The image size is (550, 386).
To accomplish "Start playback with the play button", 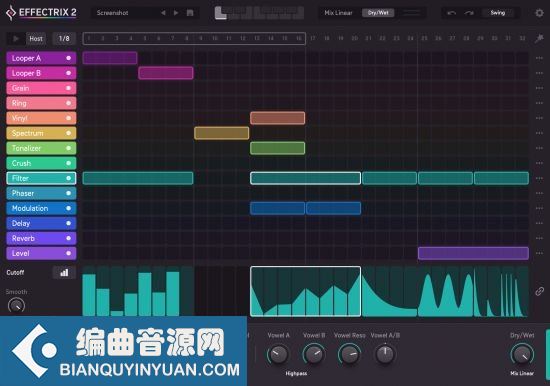I will tap(16, 39).
